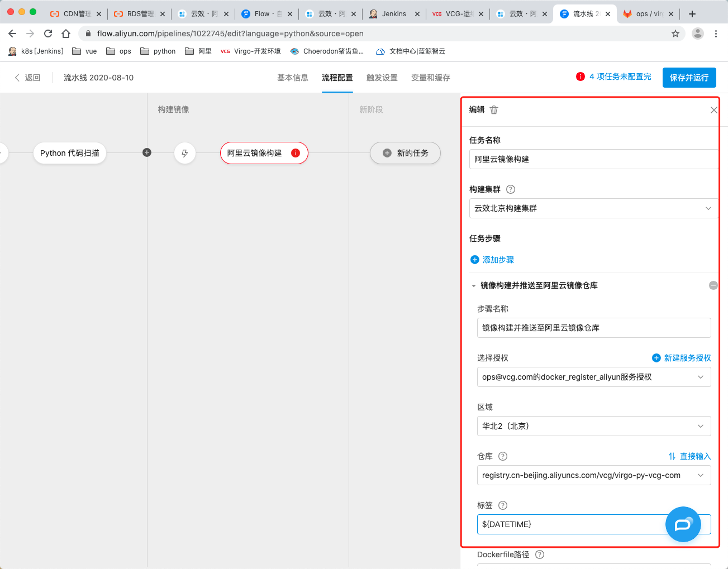The width and height of the screenshot is (728, 569).
Task: Open help icon next to 构建集群
Action: (x=510, y=189)
